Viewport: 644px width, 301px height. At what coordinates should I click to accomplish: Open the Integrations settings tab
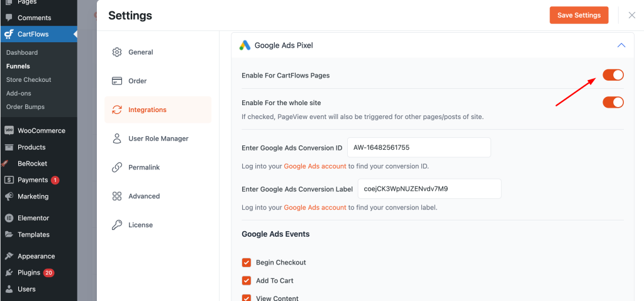click(x=147, y=110)
